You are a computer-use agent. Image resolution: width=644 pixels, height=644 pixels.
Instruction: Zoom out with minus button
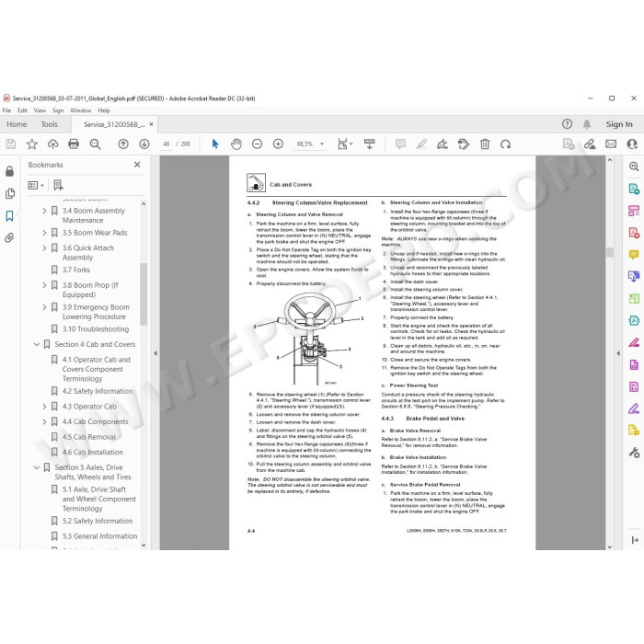(x=257, y=144)
